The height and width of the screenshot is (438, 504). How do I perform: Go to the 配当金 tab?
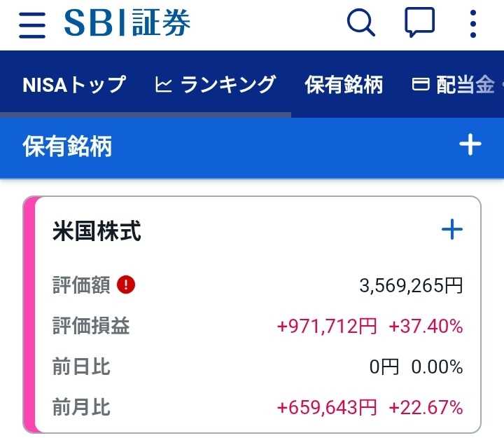(465, 85)
